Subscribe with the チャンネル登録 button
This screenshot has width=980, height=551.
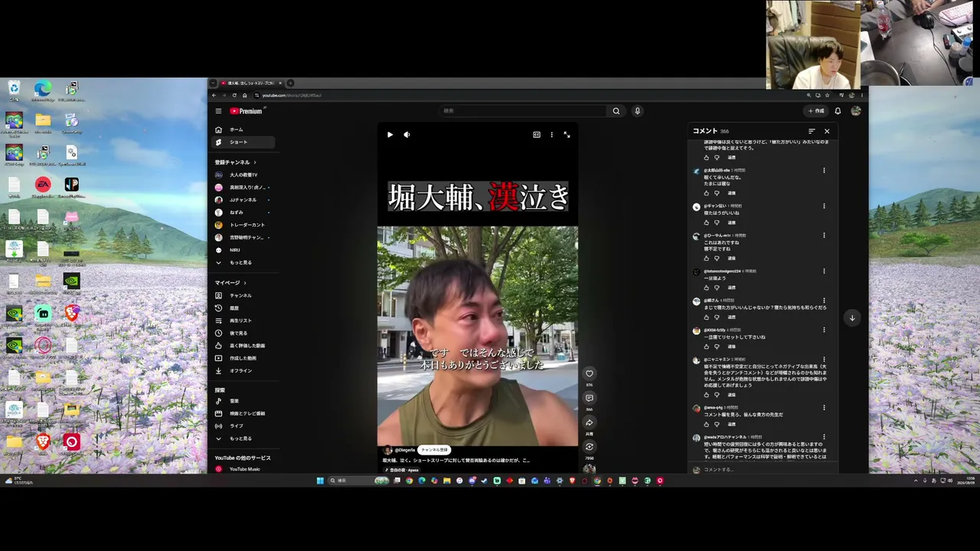pyautogui.click(x=434, y=450)
